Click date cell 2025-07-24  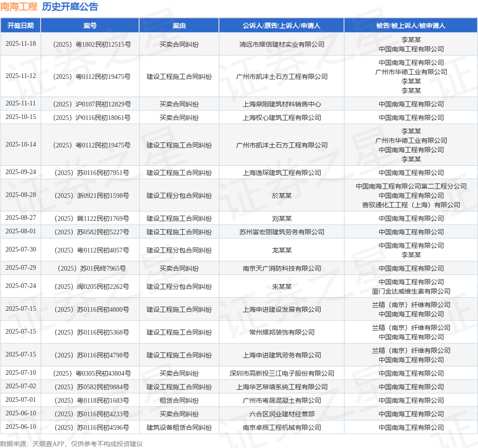[21, 286]
